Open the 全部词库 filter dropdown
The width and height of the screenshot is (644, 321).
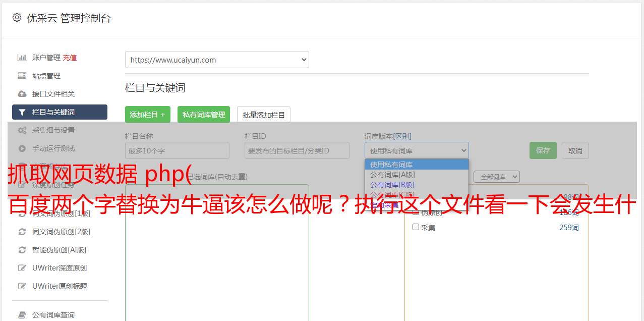(x=496, y=177)
